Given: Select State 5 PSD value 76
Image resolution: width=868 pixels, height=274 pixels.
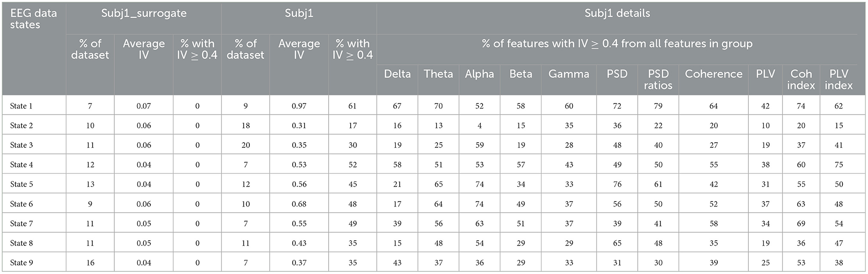Looking at the screenshot, I should tap(617, 184).
